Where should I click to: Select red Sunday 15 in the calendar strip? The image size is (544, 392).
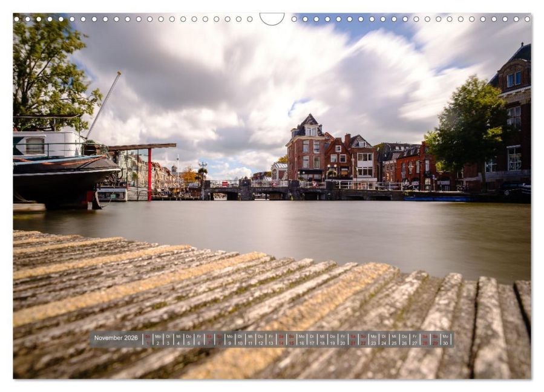(x=292, y=339)
